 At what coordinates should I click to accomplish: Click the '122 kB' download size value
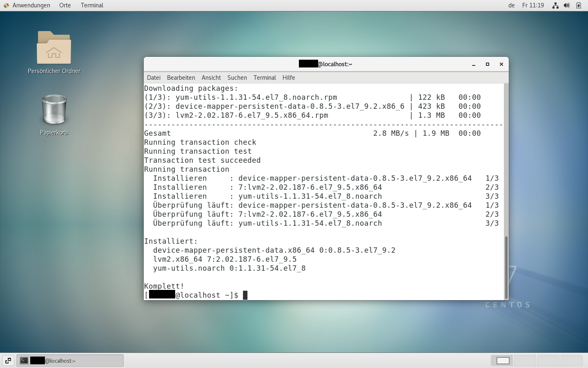click(431, 97)
